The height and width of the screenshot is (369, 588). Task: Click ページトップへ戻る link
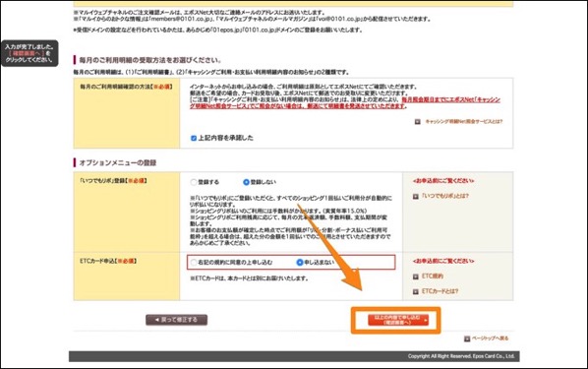[490, 338]
